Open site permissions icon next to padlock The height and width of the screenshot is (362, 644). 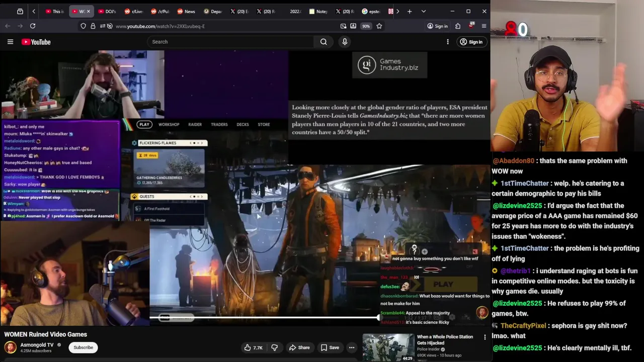102,26
